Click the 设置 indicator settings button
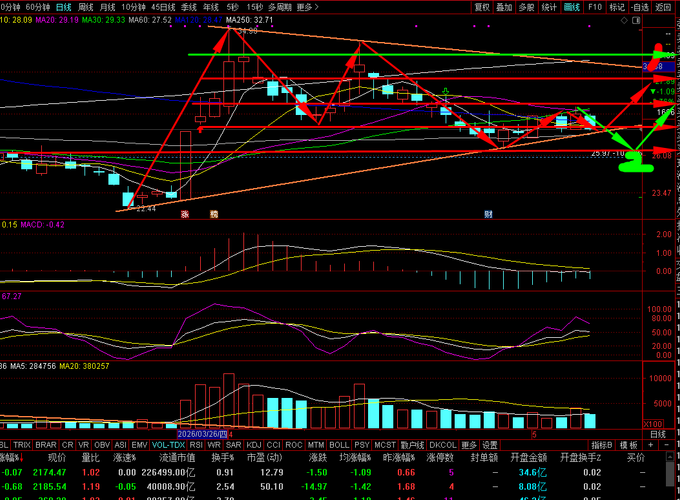The image size is (680, 500). pos(490,445)
